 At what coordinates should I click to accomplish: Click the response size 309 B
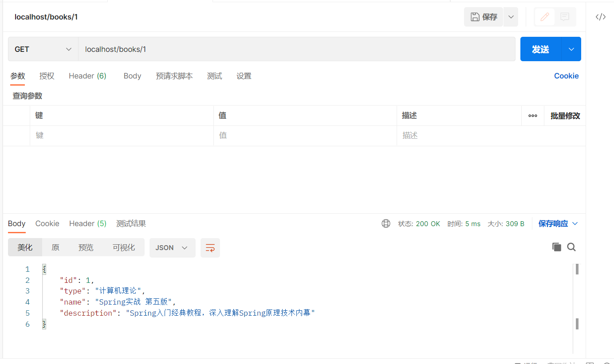click(515, 224)
